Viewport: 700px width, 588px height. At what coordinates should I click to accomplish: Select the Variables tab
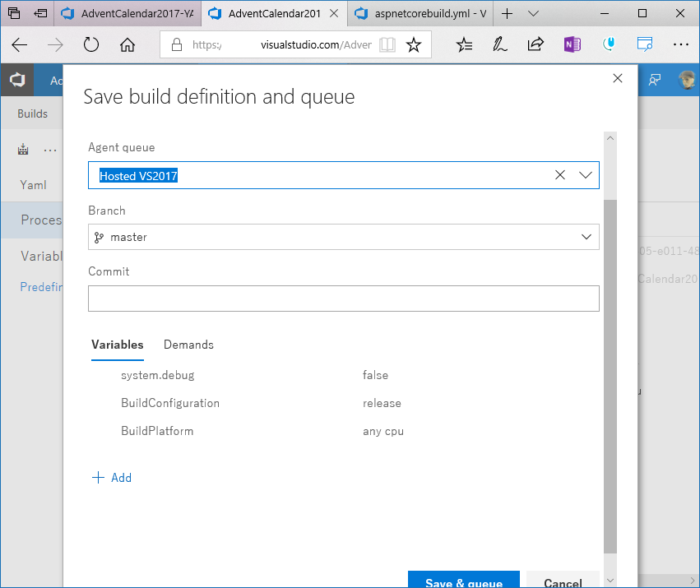(x=118, y=345)
